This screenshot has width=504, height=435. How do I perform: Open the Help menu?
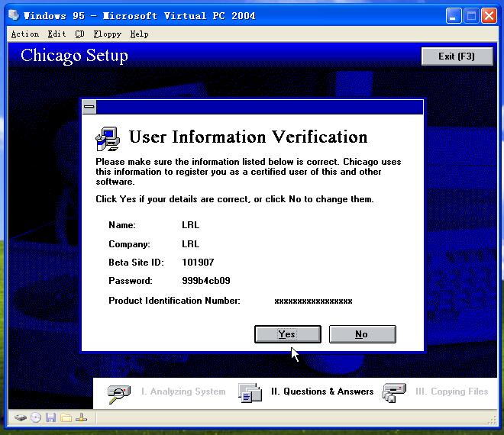click(x=139, y=34)
